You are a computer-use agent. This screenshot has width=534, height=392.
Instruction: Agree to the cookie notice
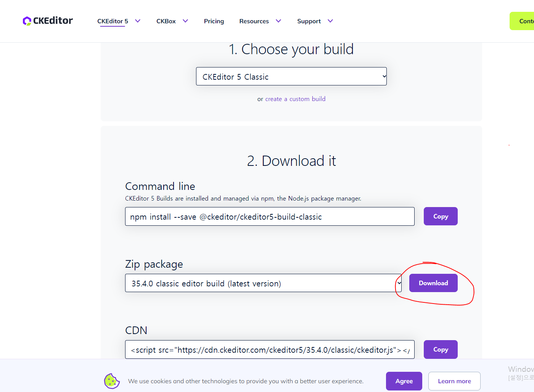(404, 381)
